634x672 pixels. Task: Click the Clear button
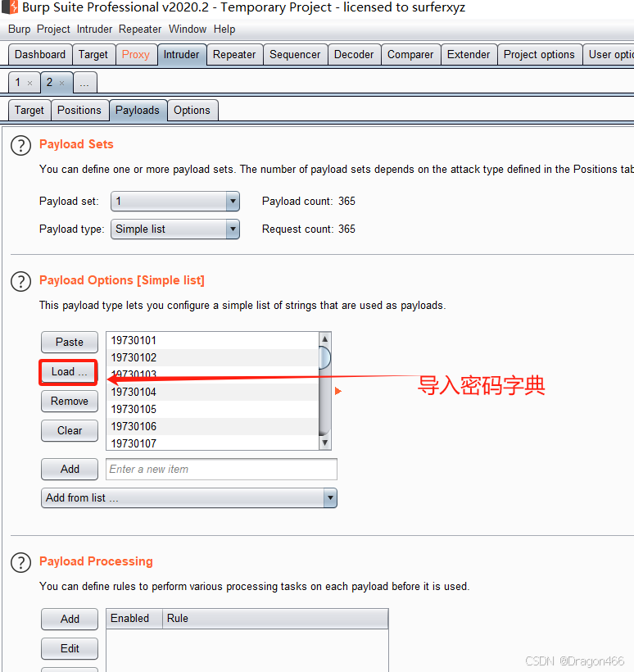(x=70, y=431)
